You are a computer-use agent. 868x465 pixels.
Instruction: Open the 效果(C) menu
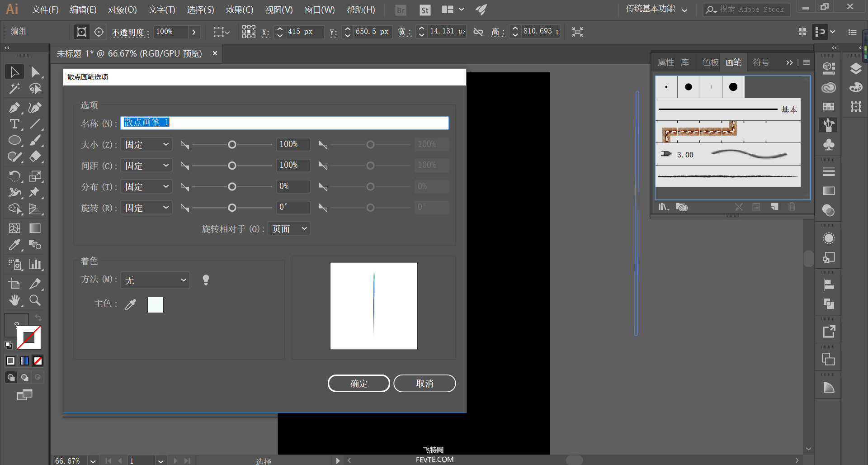click(x=240, y=9)
